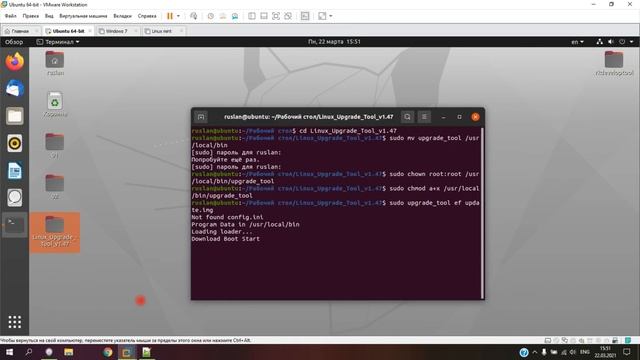Show hidden tray icons chevron
This screenshot has width=640, height=360.
pyautogui.click(x=535, y=352)
